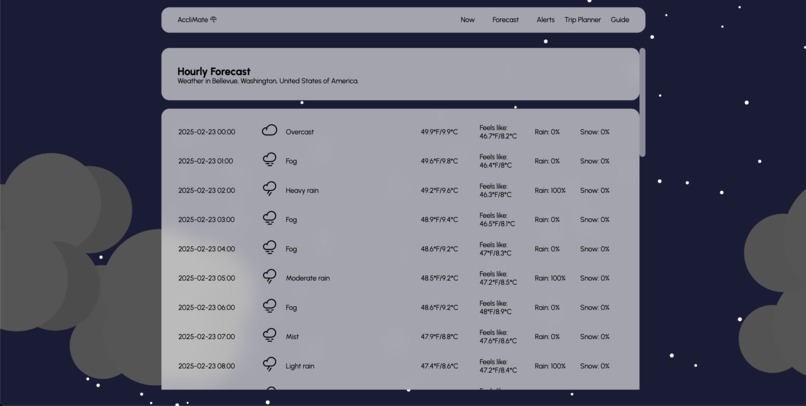Click the Moderate rain icon at 05:00
This screenshot has height=406, width=806.
click(269, 277)
